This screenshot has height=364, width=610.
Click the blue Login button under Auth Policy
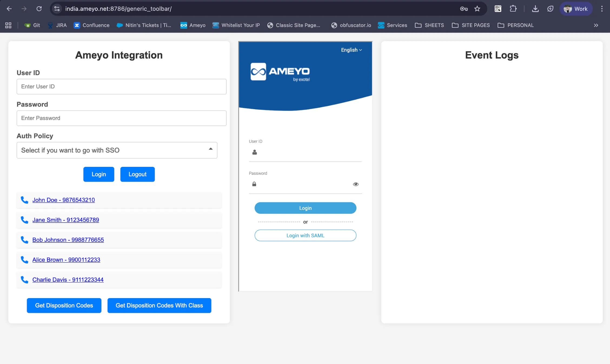tap(99, 174)
